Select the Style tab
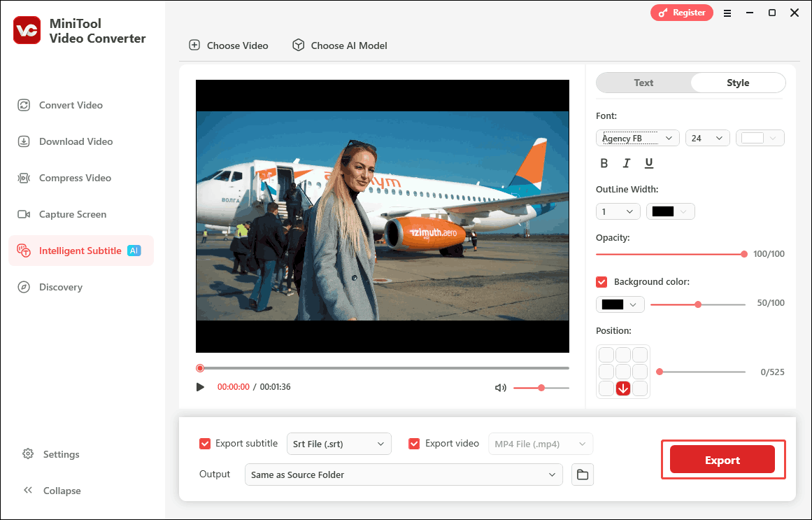This screenshot has width=812, height=520. click(x=738, y=83)
